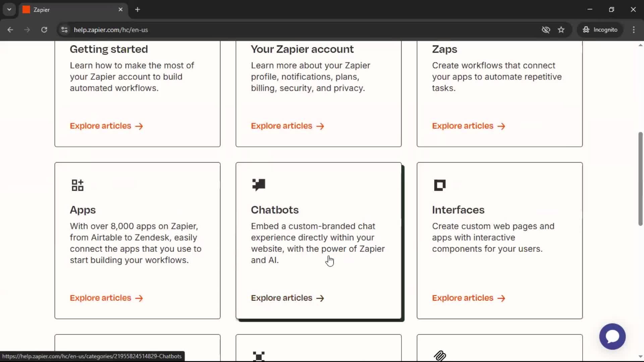Open the Apps card heading
644x362 pixels.
point(83,210)
